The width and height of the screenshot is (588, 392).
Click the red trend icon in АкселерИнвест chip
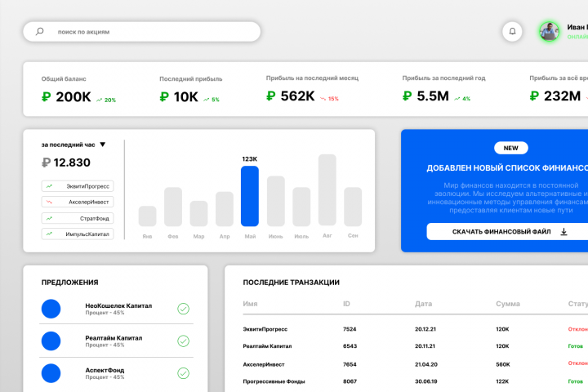tap(49, 202)
